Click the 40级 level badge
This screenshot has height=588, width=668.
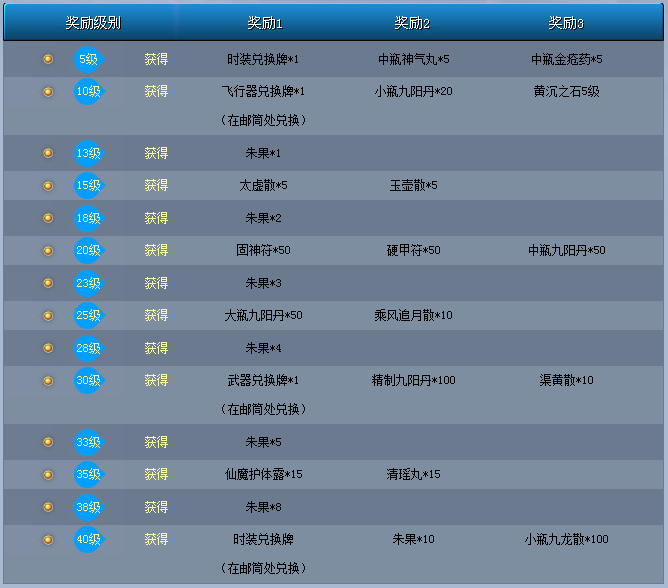point(88,539)
